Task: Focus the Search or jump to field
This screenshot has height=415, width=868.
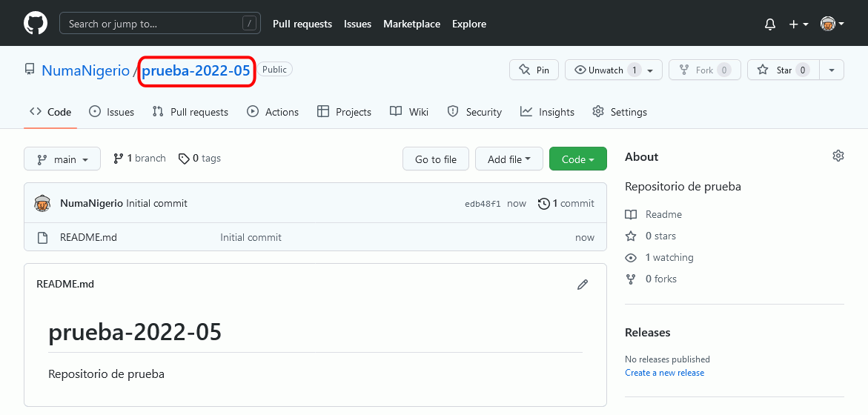Action: click(160, 23)
